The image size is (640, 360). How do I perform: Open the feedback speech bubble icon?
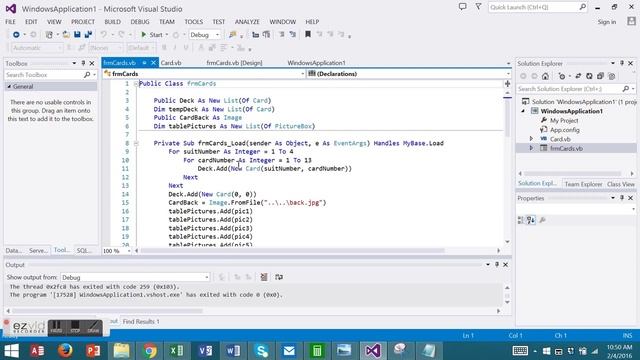pos(462,7)
